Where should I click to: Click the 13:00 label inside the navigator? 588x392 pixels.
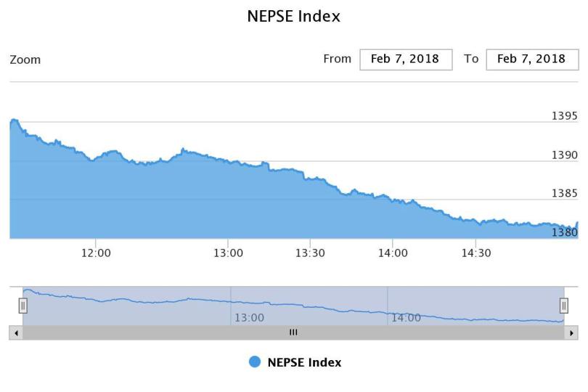(249, 318)
